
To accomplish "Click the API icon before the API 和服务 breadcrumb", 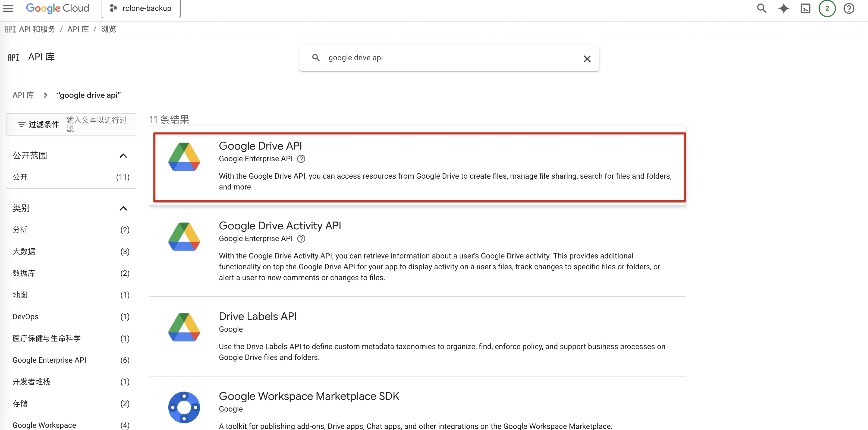I will pyautogui.click(x=10, y=29).
